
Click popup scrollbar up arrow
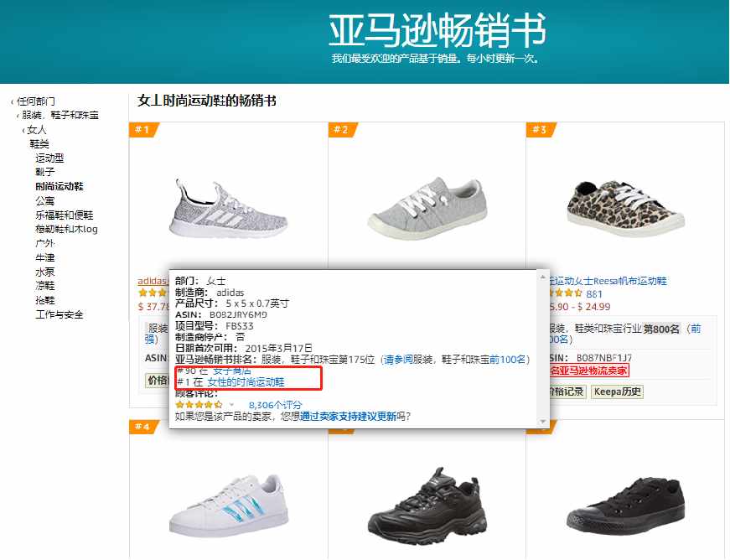[x=542, y=277]
